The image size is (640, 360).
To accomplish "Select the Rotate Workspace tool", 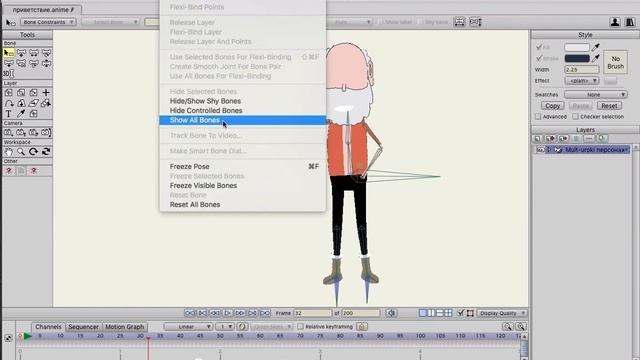I will pyautogui.click(x=33, y=152).
